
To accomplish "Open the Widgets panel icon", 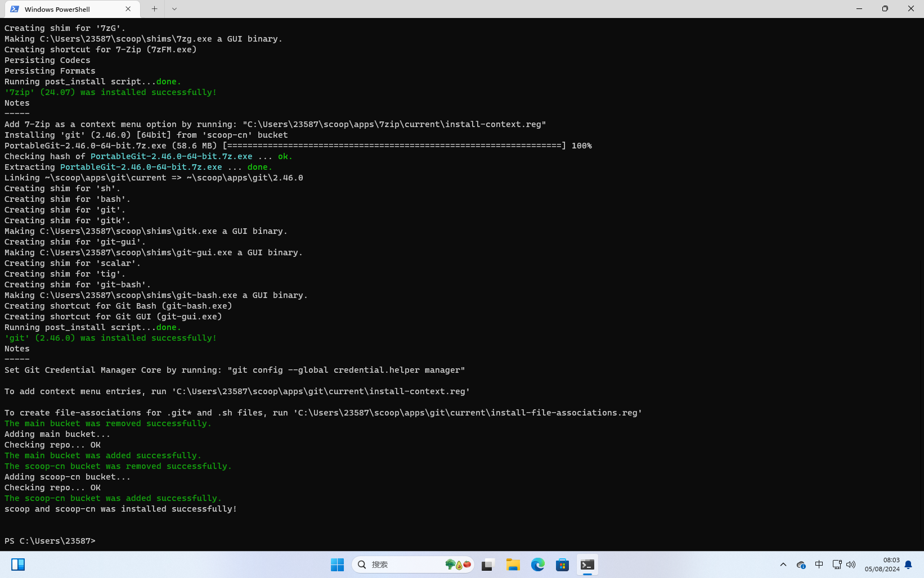I will [18, 565].
